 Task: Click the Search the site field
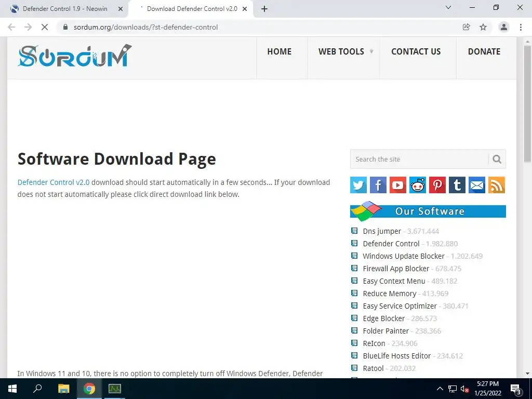[419, 159]
